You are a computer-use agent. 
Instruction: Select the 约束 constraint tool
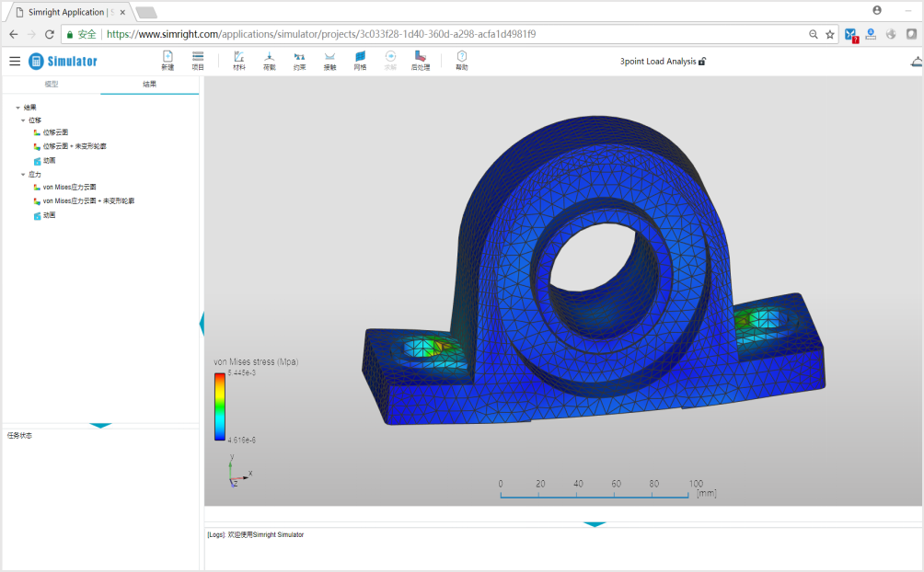(x=299, y=60)
